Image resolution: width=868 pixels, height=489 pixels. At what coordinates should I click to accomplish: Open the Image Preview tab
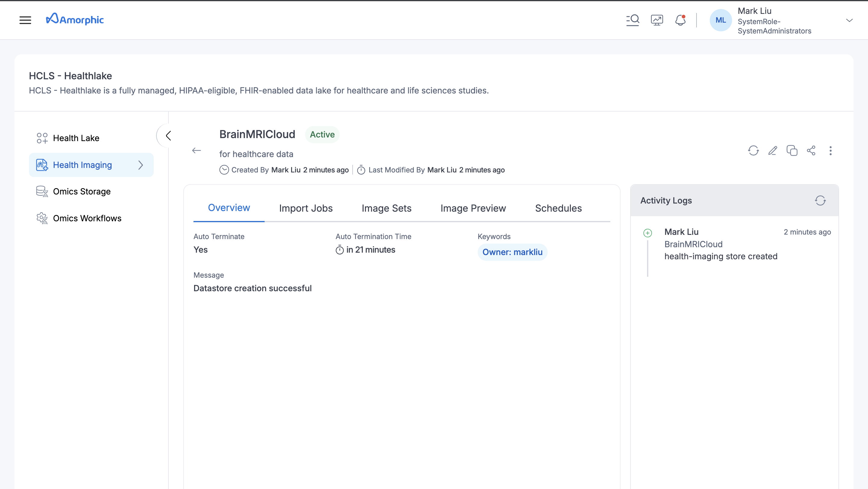(473, 208)
